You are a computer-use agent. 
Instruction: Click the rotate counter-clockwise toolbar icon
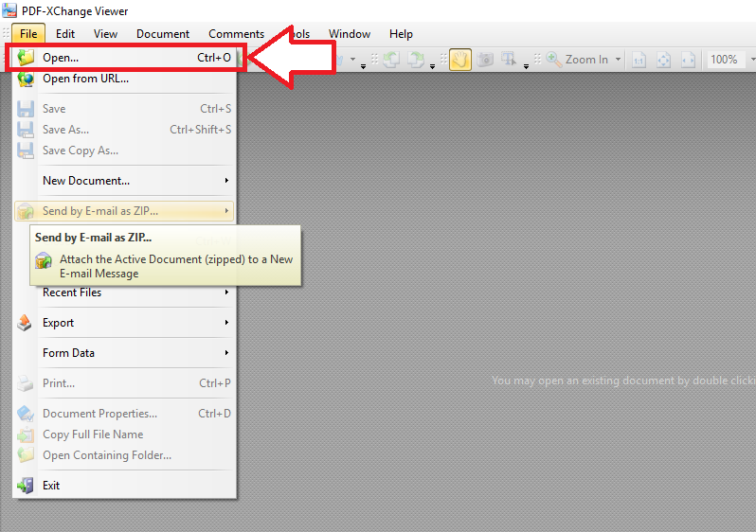pyautogui.click(x=392, y=60)
